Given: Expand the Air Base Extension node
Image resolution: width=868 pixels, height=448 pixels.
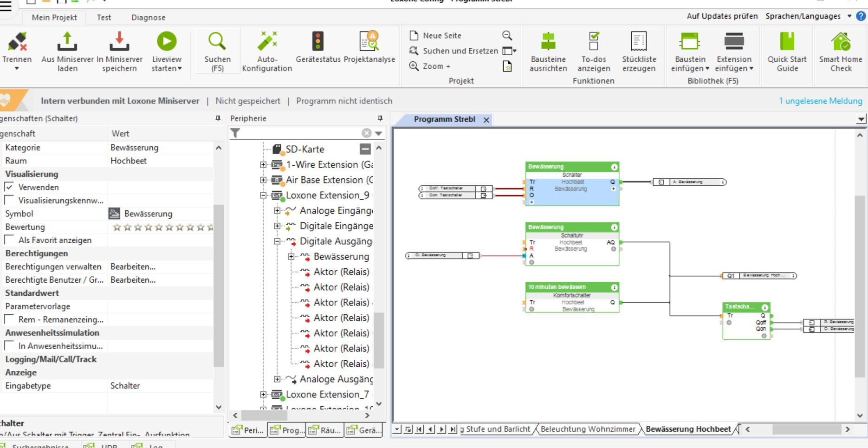Looking at the screenshot, I should (x=263, y=180).
